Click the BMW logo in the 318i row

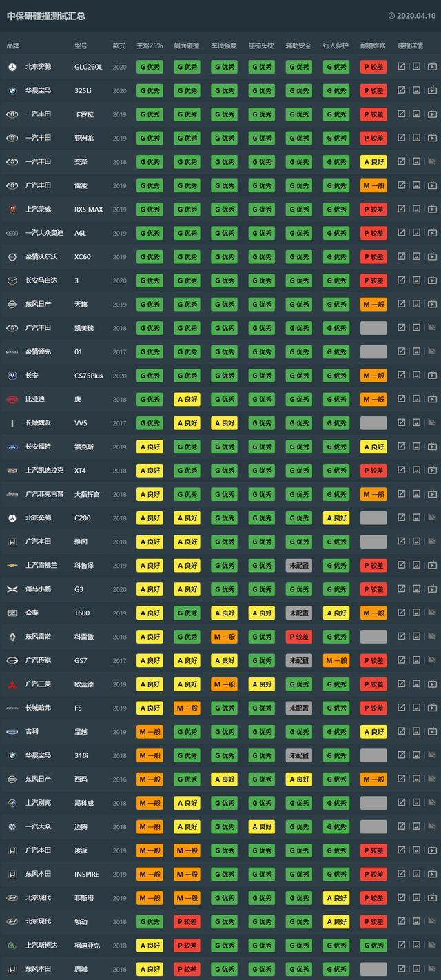click(12, 755)
